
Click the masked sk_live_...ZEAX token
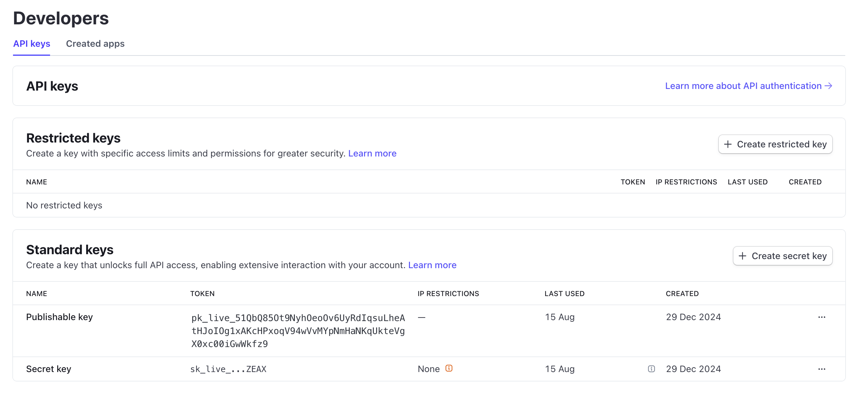[x=228, y=369]
